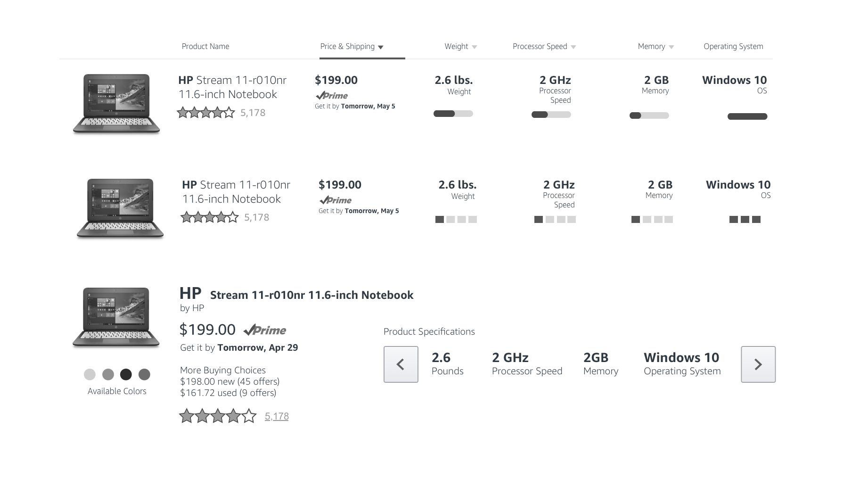Select the lightest gray color swatch
868x478 pixels.
click(90, 374)
